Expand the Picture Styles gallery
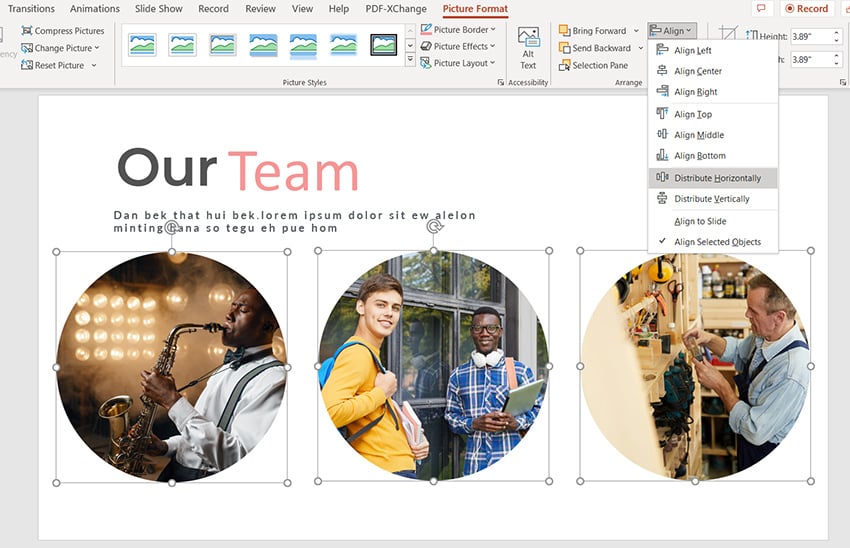 (x=410, y=61)
